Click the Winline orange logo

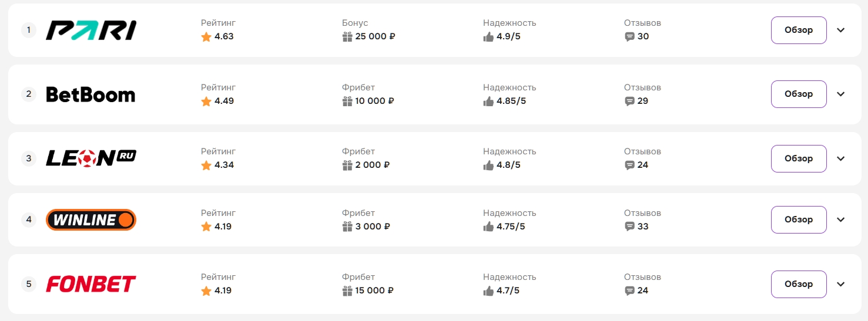coord(91,219)
